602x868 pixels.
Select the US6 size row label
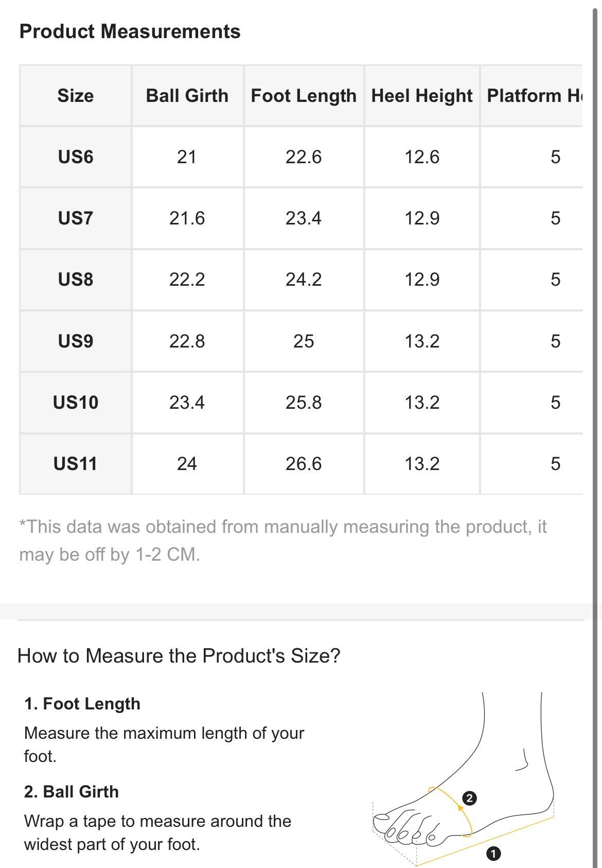(x=76, y=157)
